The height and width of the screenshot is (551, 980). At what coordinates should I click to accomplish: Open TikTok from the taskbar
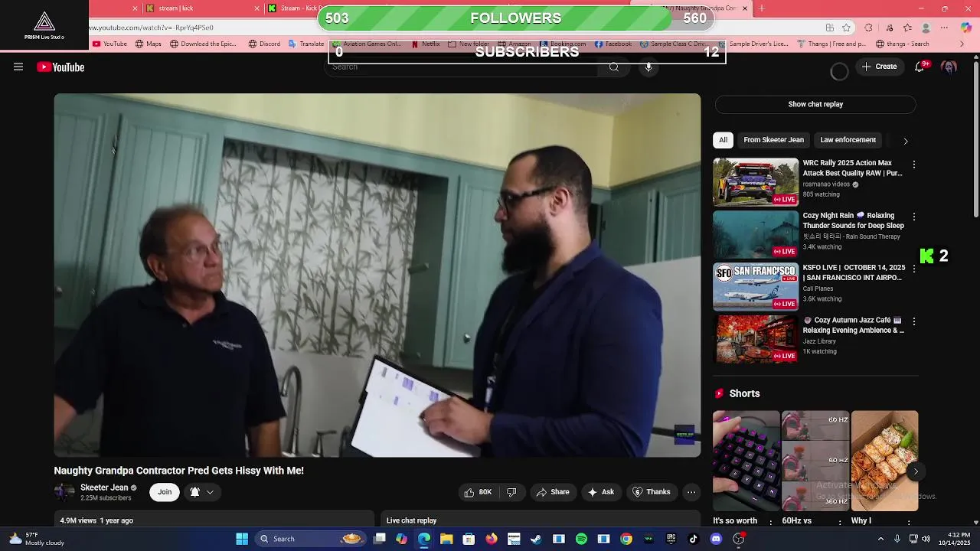click(x=694, y=539)
